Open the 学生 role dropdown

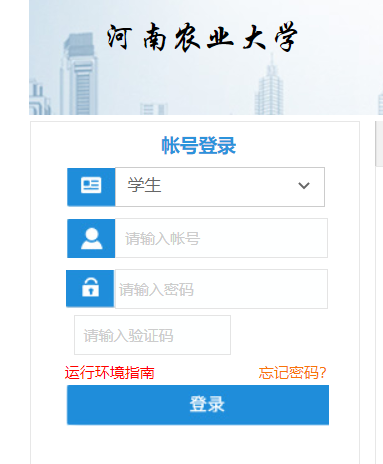pos(220,187)
